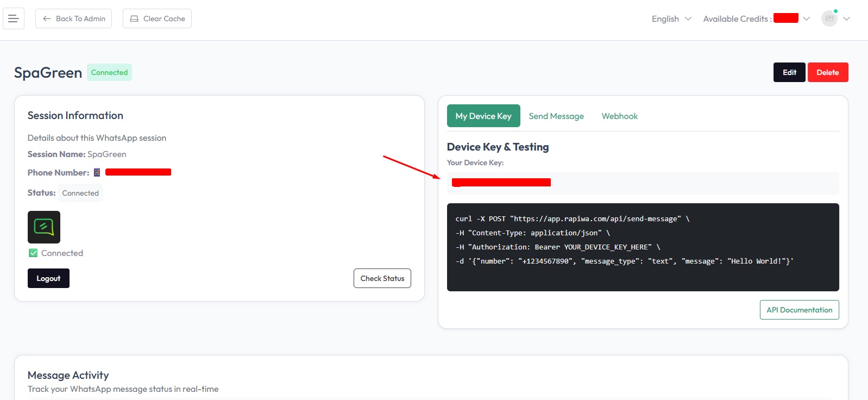Open the Webhook tab
Image resolution: width=868 pixels, height=400 pixels.
point(619,116)
